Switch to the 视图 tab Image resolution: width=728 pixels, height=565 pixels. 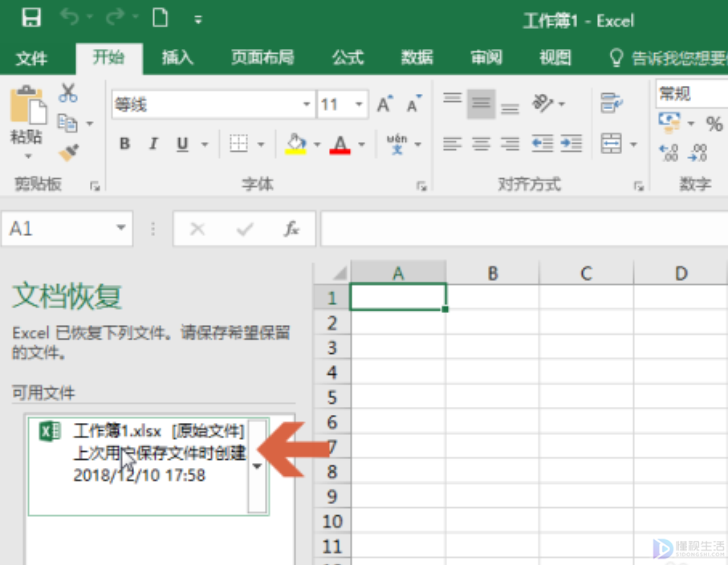coord(555,58)
